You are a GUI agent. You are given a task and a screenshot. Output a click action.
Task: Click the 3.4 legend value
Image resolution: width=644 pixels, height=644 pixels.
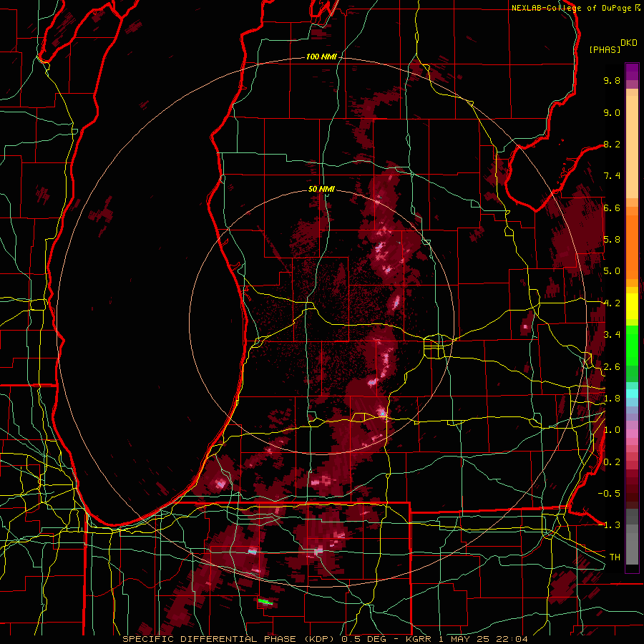612,335
